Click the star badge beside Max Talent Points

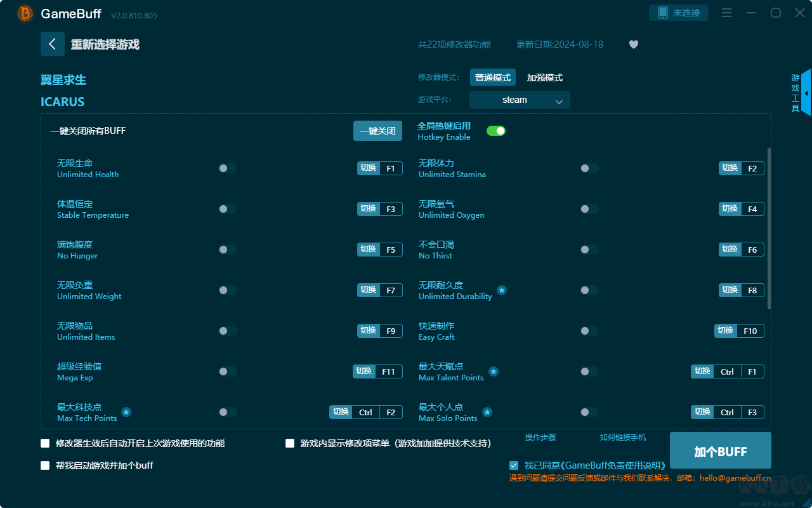(494, 371)
